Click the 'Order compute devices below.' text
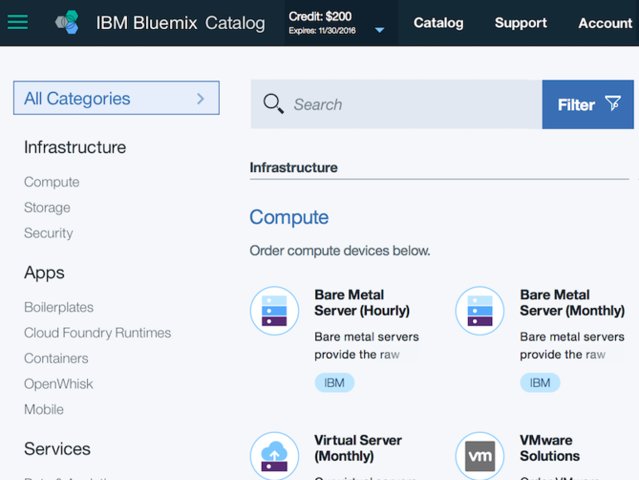The image size is (639, 480). tap(340, 251)
